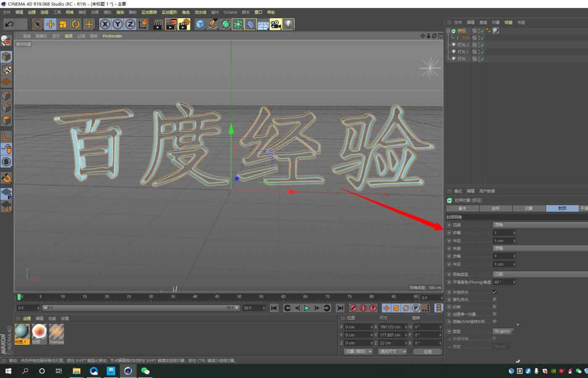Screen dimensions: 588x378
Task: Collapse the 挤压 object hierarchy
Action: tap(449, 30)
